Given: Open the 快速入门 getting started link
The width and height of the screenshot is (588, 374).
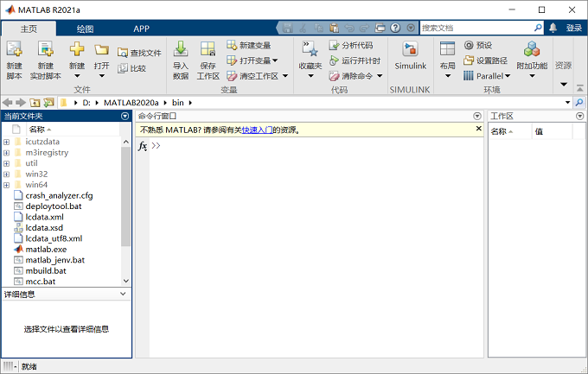Looking at the screenshot, I should pos(257,130).
